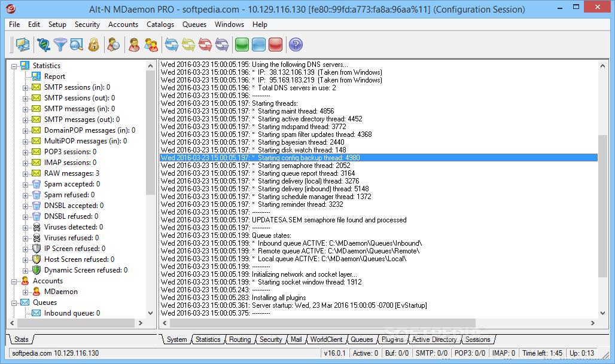
Task: Expand the POP3 sessions node
Action: (x=26, y=152)
